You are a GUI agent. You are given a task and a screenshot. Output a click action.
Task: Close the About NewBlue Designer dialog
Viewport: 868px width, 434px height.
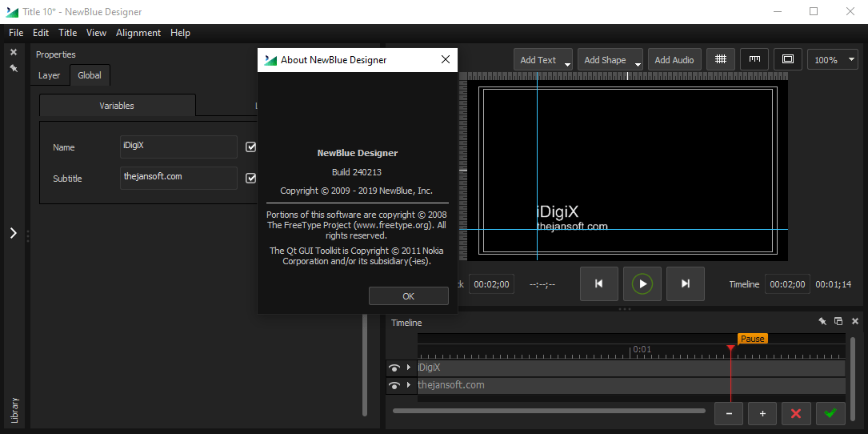coord(445,60)
